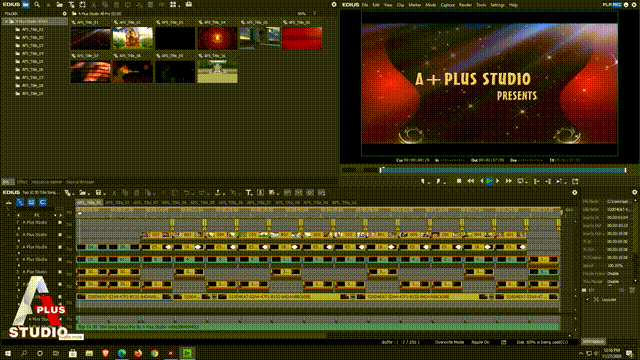Select the solid red clip thumbnail

point(302,38)
